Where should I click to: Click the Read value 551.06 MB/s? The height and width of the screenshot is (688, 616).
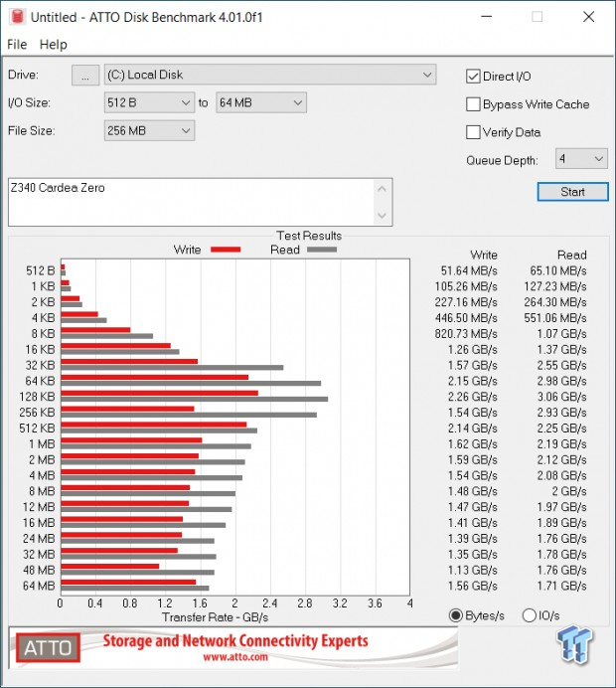click(x=555, y=318)
